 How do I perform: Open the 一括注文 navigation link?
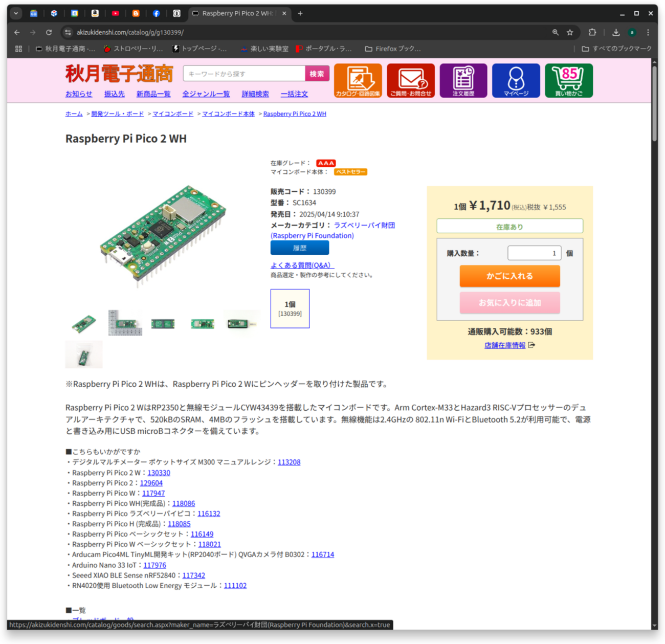click(294, 94)
